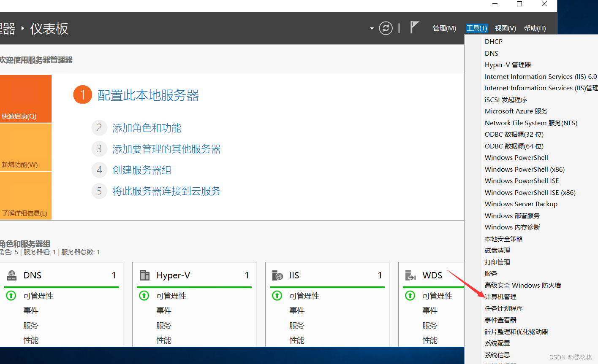Select 快速启动(Q) tile

point(26,99)
